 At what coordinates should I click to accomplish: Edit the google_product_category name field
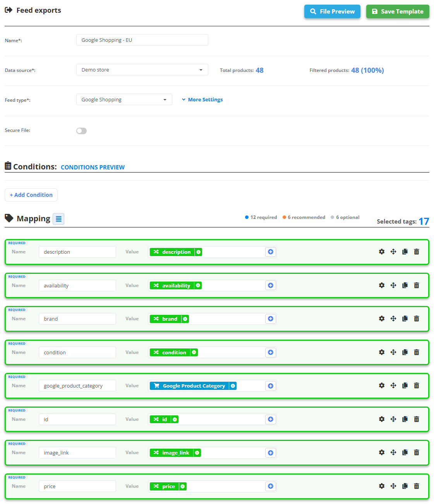pos(77,386)
